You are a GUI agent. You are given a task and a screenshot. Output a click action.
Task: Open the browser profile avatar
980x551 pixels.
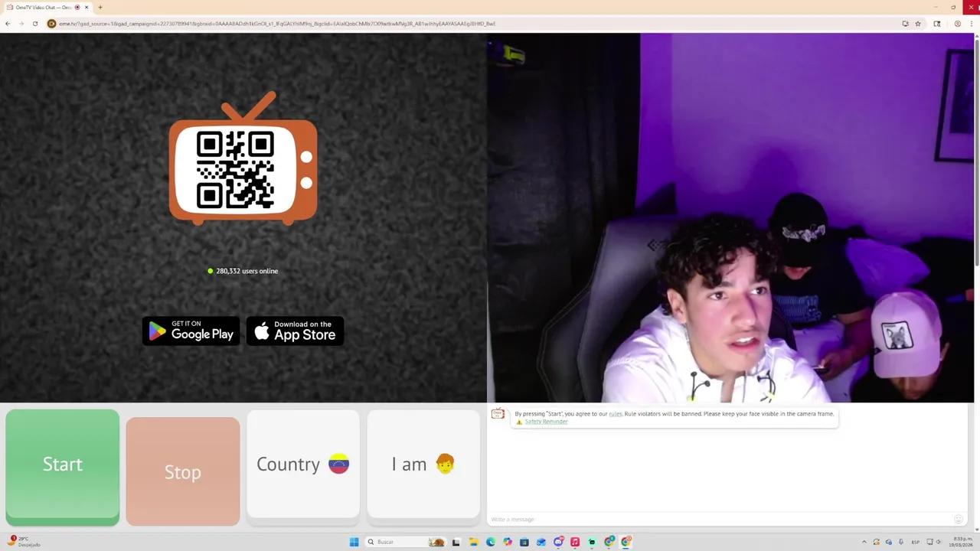click(x=958, y=24)
